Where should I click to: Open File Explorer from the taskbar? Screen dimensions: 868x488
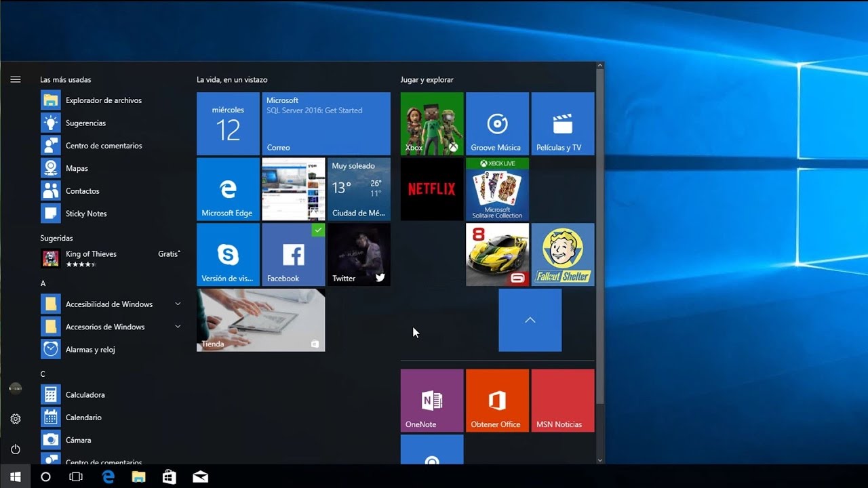(138, 476)
